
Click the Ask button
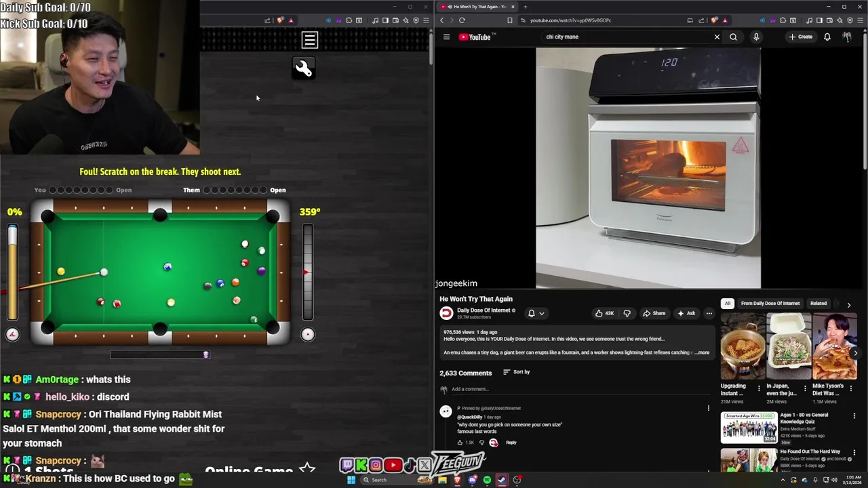coord(686,313)
